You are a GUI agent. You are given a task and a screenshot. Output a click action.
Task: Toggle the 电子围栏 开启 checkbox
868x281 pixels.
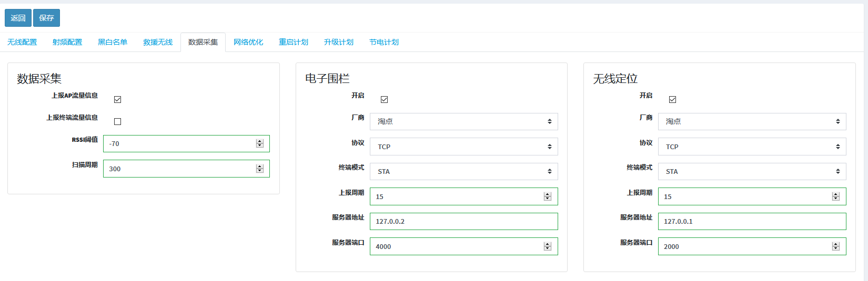tap(385, 99)
